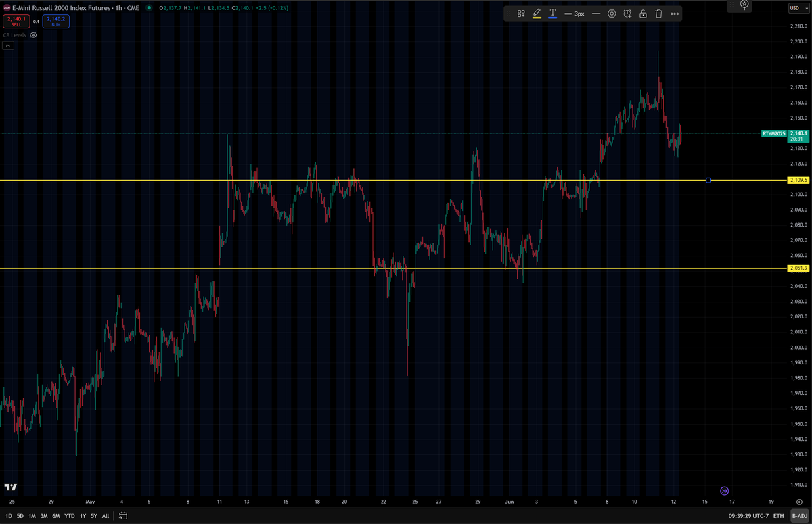The height and width of the screenshot is (524, 812).
Task: Click the May label on the time axis
Action: pyautogui.click(x=91, y=502)
